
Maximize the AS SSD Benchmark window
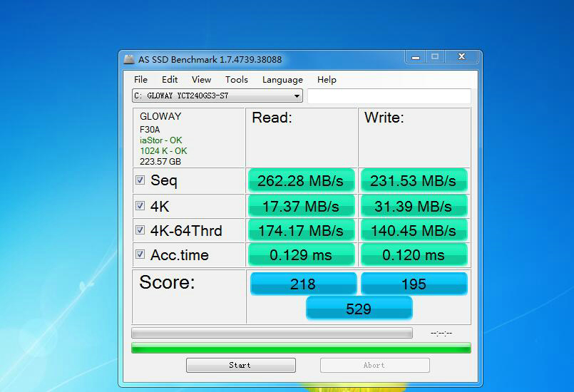pos(435,57)
